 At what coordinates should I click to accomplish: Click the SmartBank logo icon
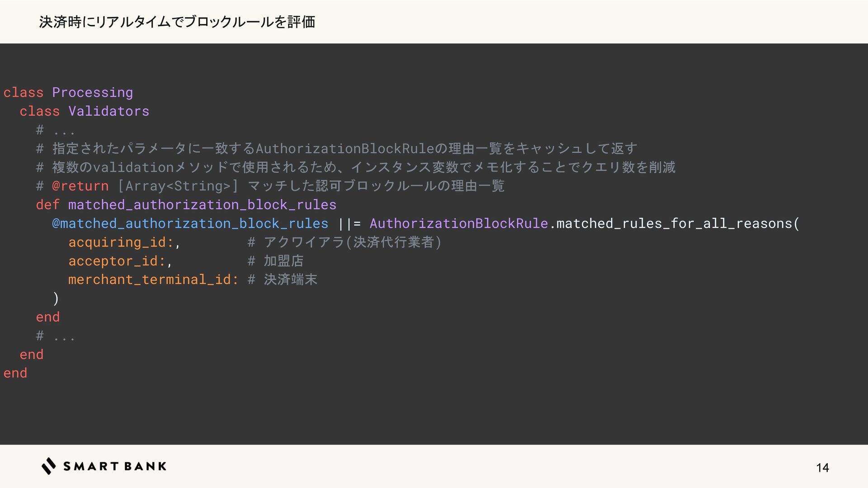tap(49, 466)
